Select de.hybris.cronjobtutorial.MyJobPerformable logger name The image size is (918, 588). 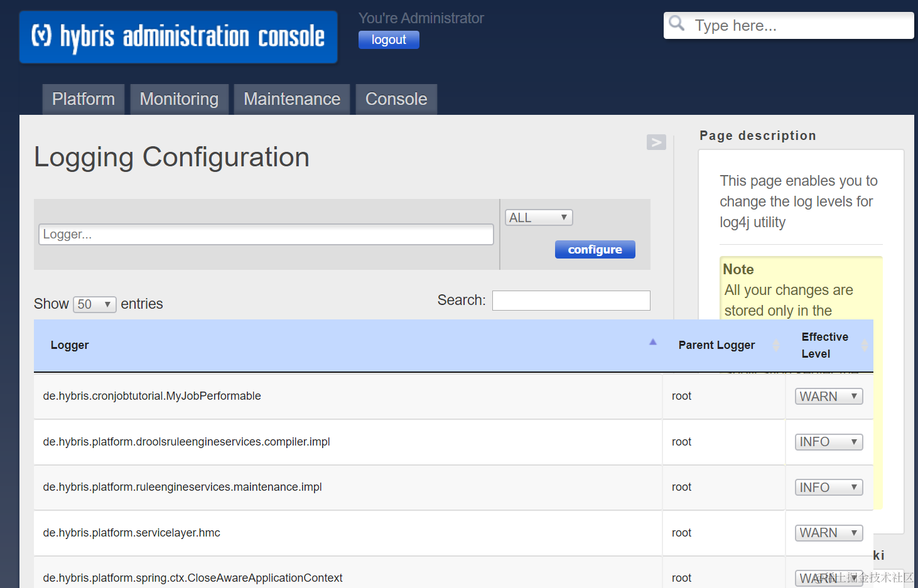[152, 396]
